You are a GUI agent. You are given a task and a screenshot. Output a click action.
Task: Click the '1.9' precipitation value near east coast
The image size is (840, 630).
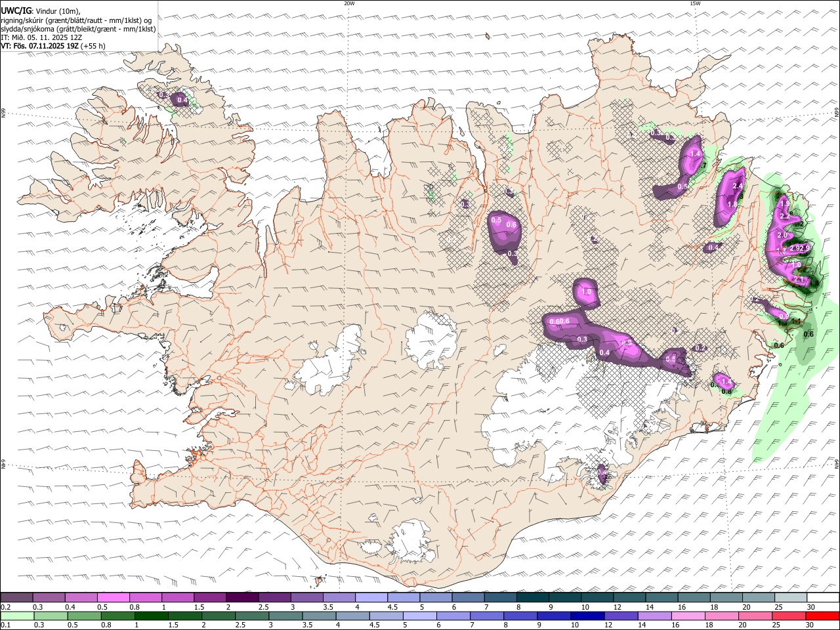(785, 204)
